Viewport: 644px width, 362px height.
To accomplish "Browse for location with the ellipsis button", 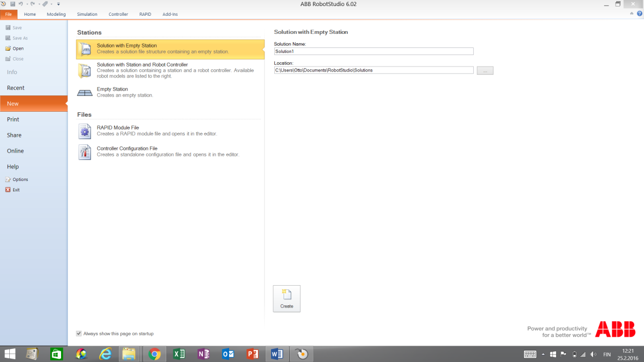I will click(485, 70).
